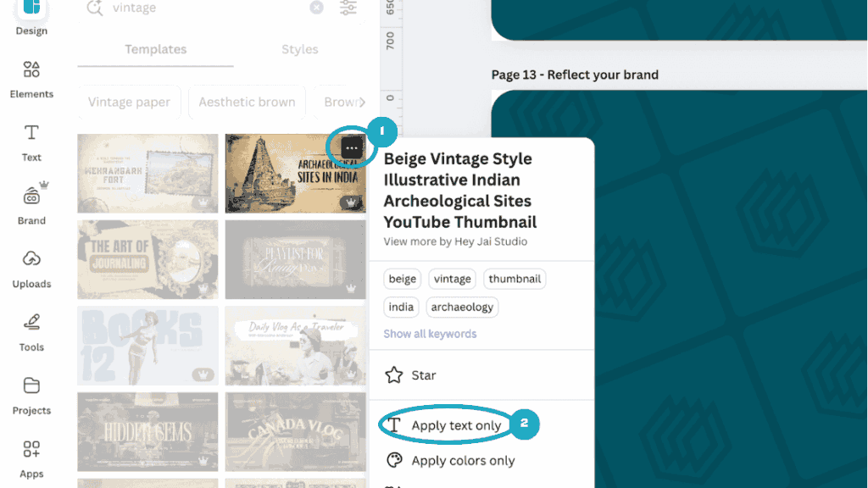
Task: Choose Apply colors only option
Action: pyautogui.click(x=463, y=461)
